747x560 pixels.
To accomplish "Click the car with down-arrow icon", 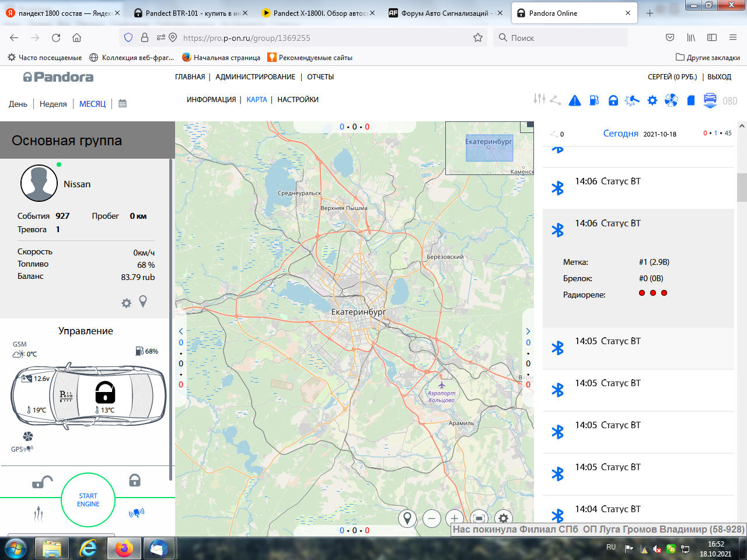I will click(x=710, y=100).
